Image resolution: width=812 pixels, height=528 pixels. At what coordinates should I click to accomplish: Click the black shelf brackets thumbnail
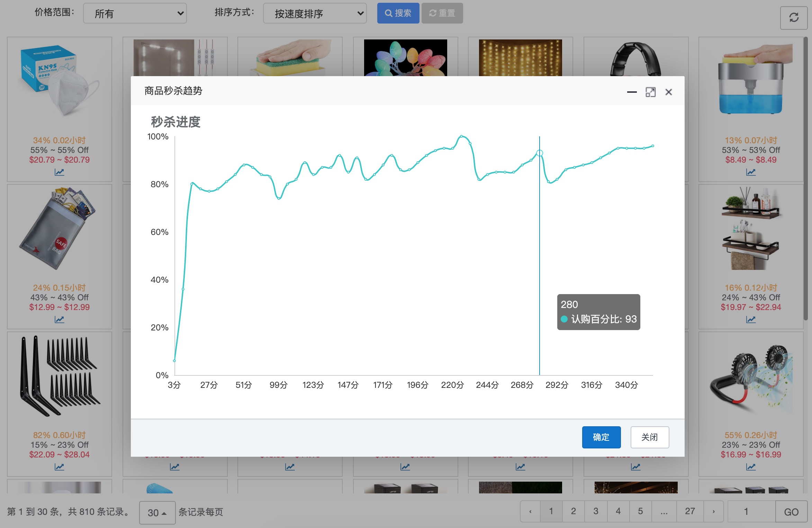click(x=59, y=376)
